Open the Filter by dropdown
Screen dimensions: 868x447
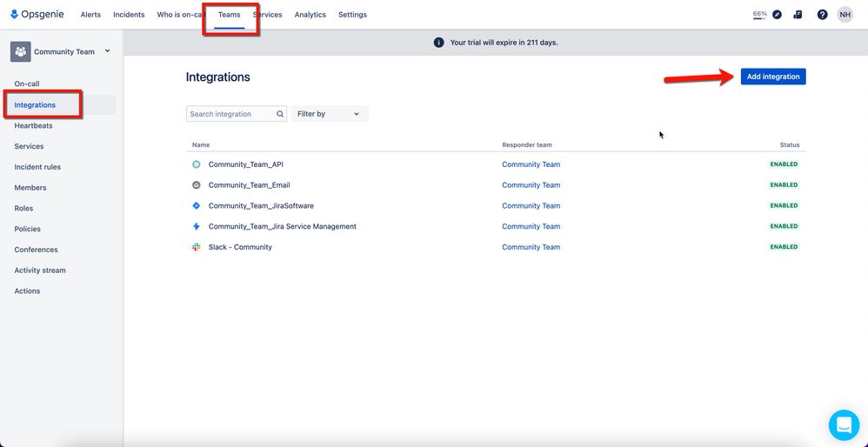330,114
